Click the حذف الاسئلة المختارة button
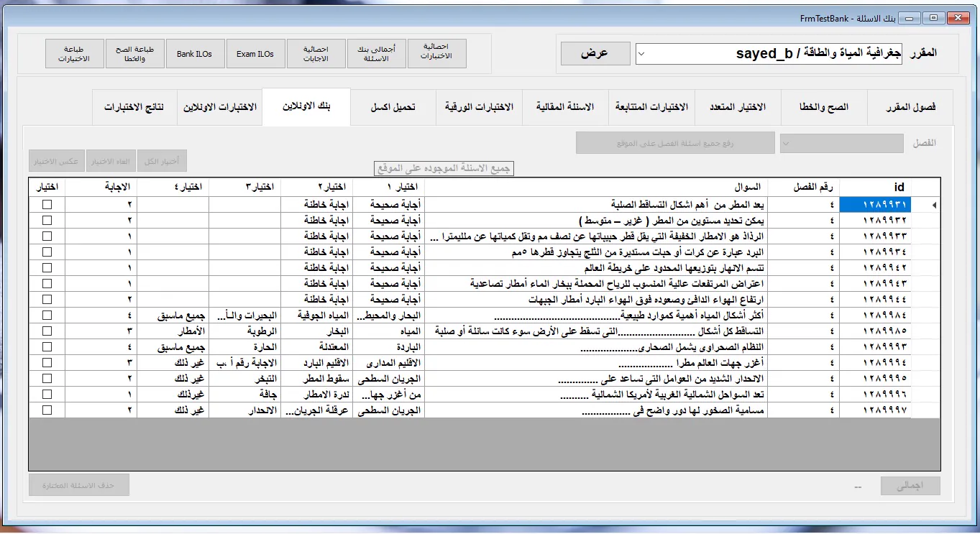This screenshot has height=534, width=980. point(79,485)
